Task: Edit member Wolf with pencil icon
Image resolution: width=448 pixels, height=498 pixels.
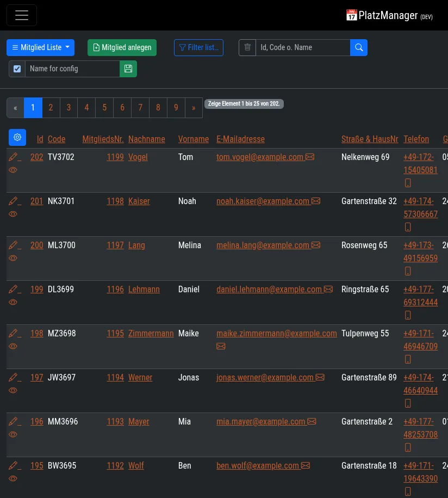Action: point(13,466)
